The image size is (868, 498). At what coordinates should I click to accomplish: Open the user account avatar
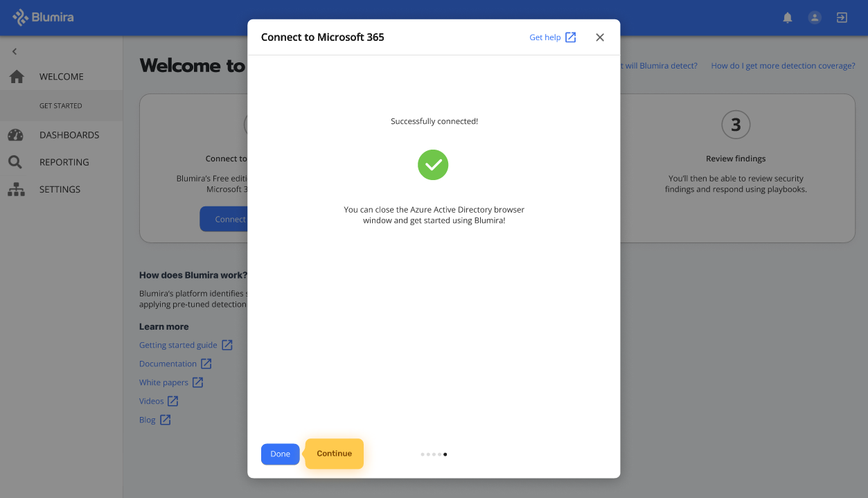815,18
